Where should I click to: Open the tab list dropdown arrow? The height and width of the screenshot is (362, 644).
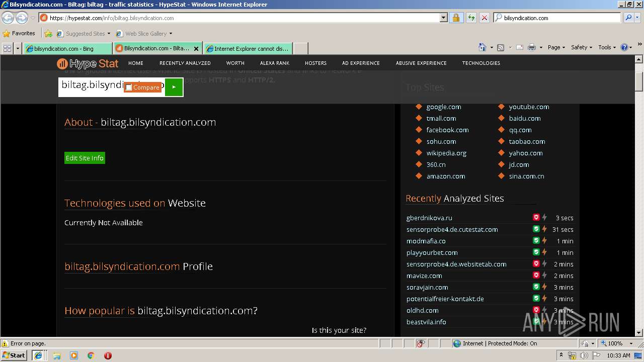tap(18, 48)
